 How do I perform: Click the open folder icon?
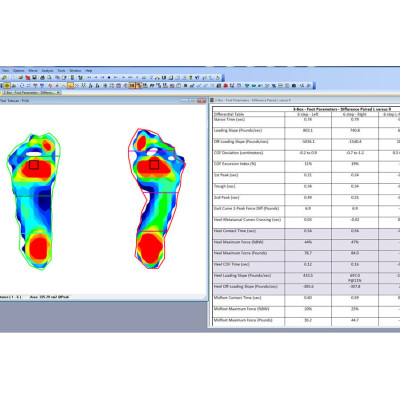coord(21,77)
